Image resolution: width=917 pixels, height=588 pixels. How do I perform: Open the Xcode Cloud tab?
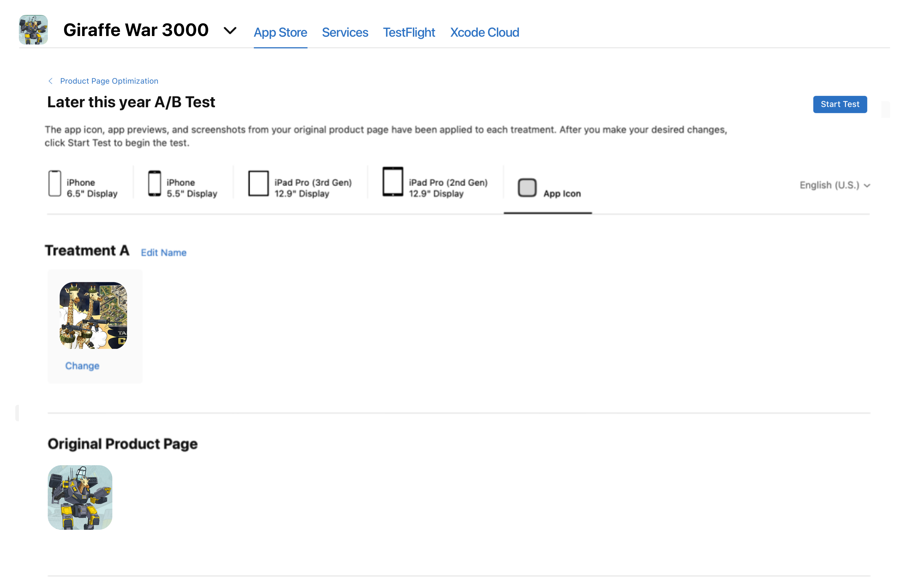tap(484, 33)
